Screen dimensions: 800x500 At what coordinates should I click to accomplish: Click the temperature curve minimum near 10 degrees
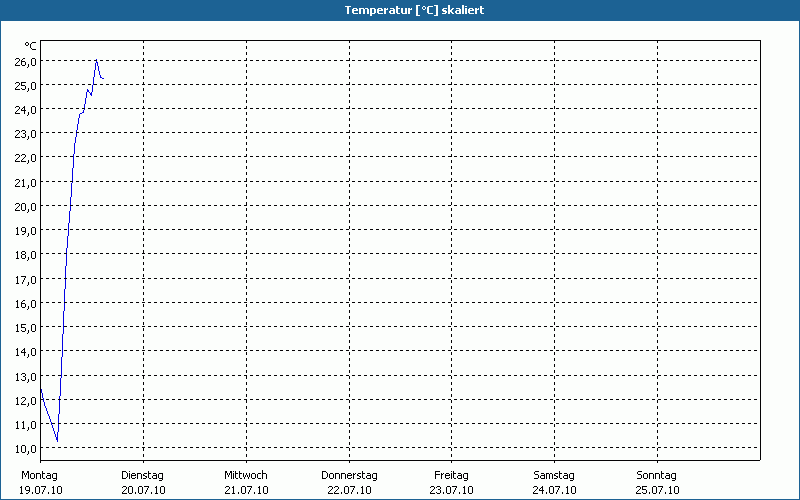pyautogui.click(x=58, y=441)
